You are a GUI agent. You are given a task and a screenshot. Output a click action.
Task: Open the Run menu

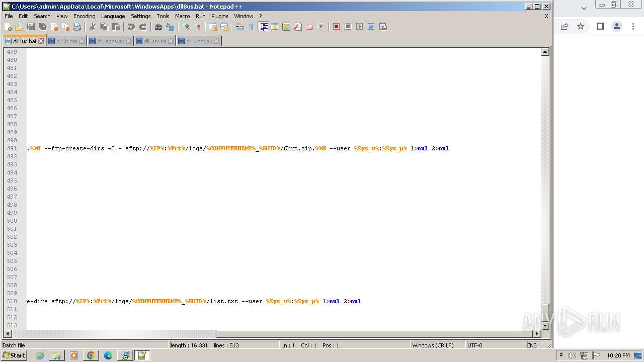click(x=200, y=16)
